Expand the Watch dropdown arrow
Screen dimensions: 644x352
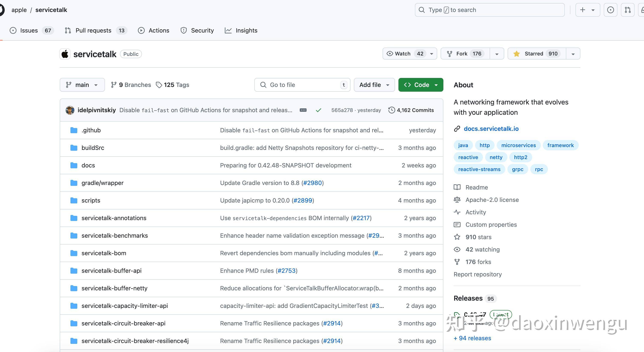(431, 54)
